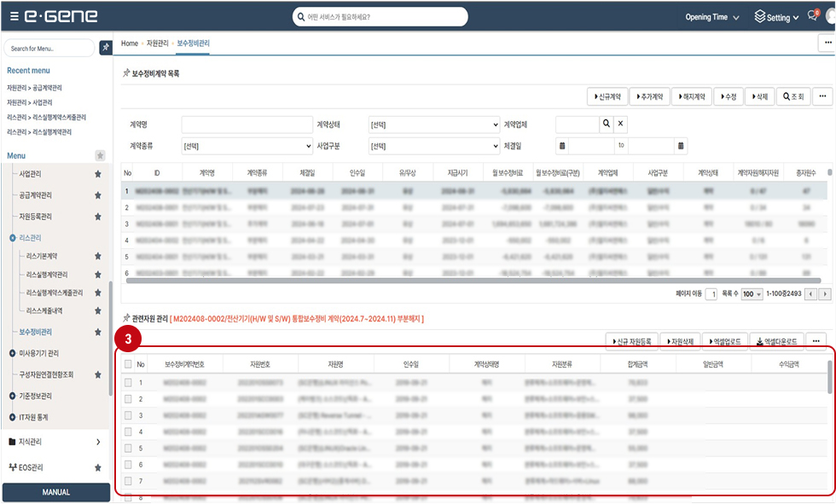Click the star icon beside EOS관리

coord(98,468)
